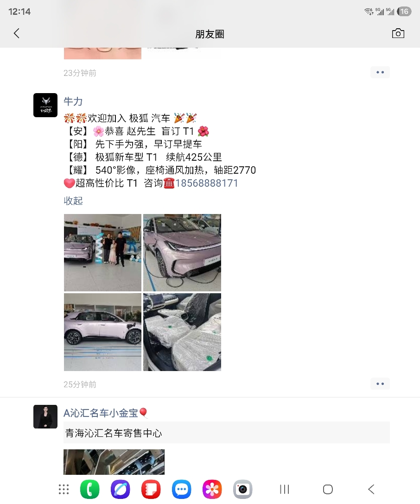
Task: Open 牛力's Arcfox profile avatar
Action: [45, 105]
